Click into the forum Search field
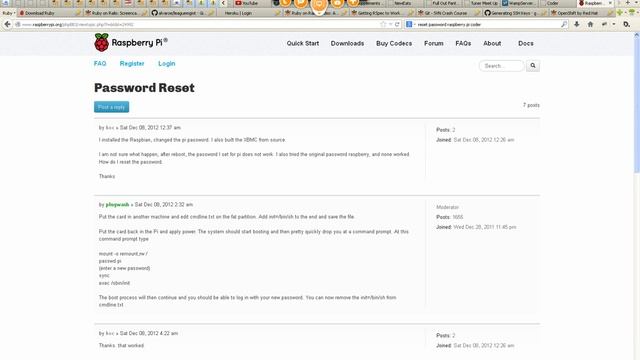This screenshot has width=640, height=360. pos(502,65)
